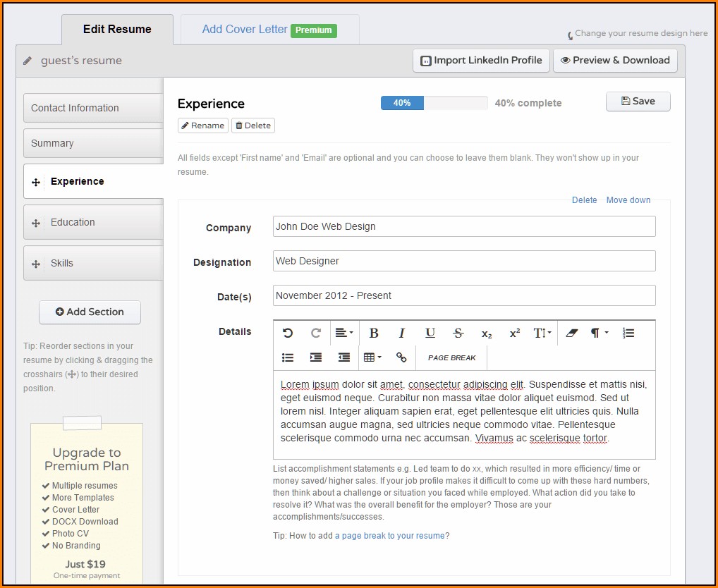Switch to the Add Cover Letter tab

tap(269, 30)
